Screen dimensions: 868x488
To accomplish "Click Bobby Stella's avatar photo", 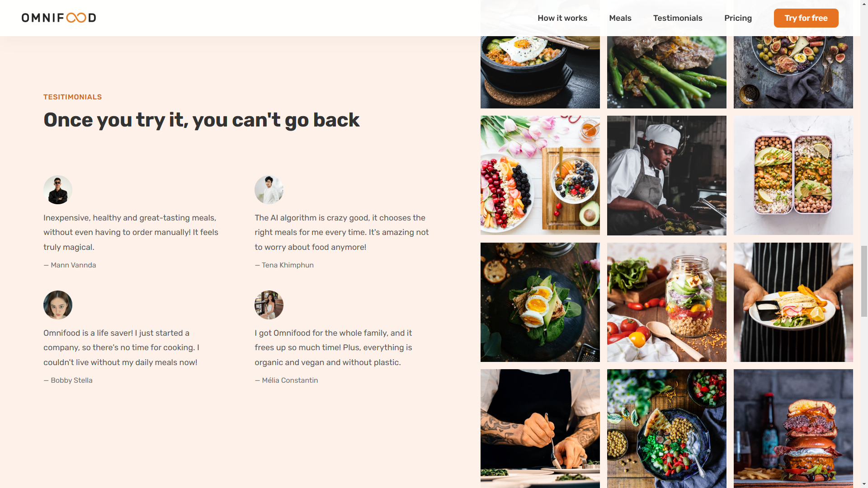I will pyautogui.click(x=58, y=305).
